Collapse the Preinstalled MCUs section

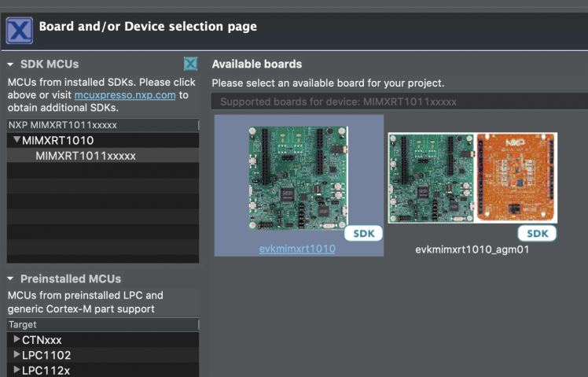10,279
